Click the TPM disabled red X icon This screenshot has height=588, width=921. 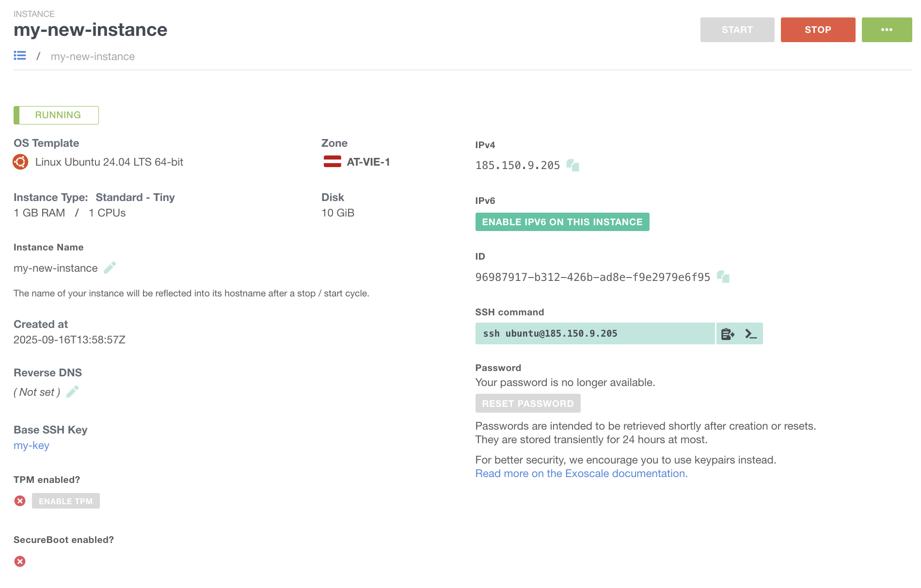20,501
